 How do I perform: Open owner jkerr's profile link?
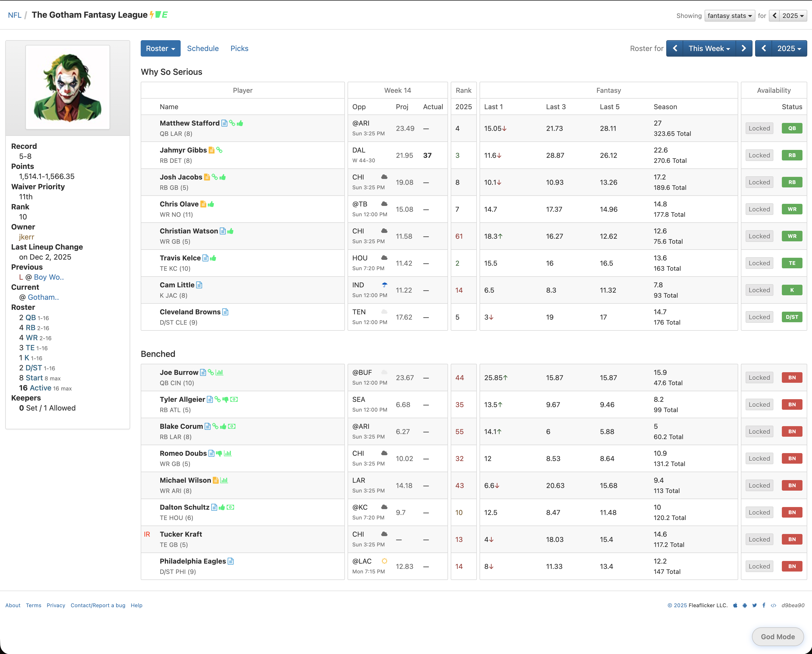tap(26, 237)
